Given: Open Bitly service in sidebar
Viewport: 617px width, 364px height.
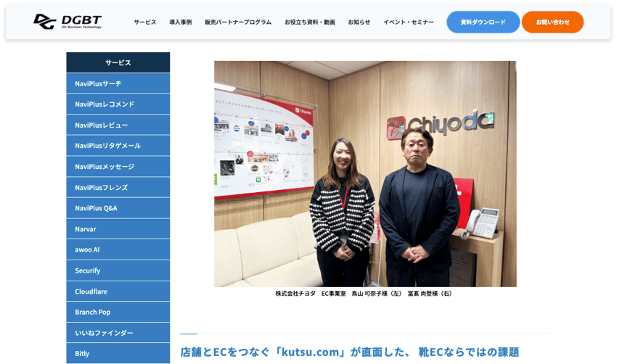Looking at the screenshot, I should point(118,353).
